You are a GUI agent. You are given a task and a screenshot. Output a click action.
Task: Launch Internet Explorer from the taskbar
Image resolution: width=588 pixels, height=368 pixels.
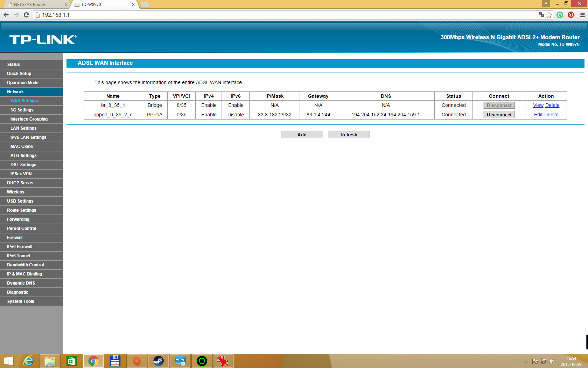click(28, 361)
